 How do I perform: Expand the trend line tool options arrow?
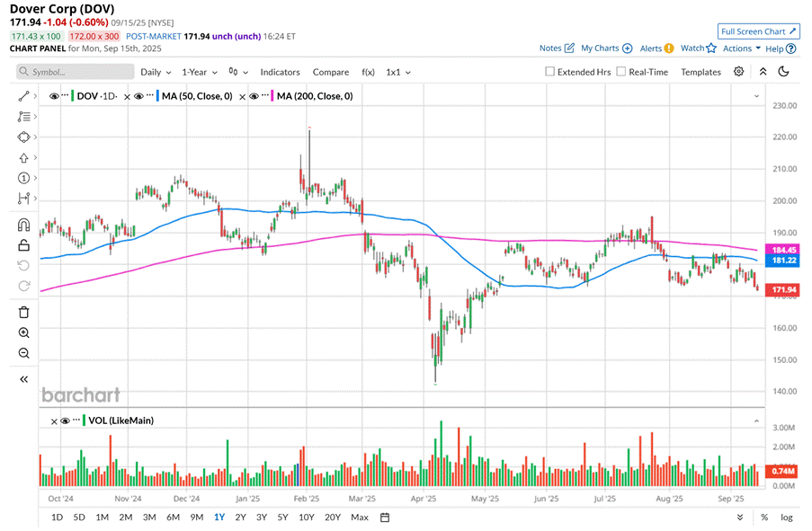click(x=35, y=96)
